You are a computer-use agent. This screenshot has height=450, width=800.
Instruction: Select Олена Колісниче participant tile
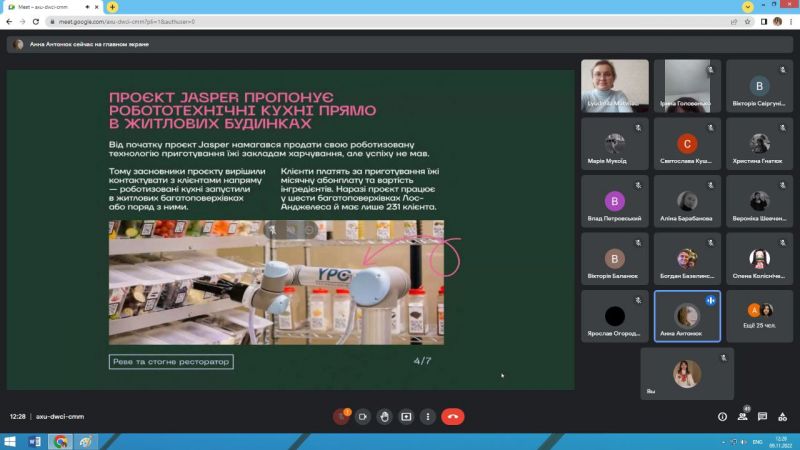pos(760,259)
